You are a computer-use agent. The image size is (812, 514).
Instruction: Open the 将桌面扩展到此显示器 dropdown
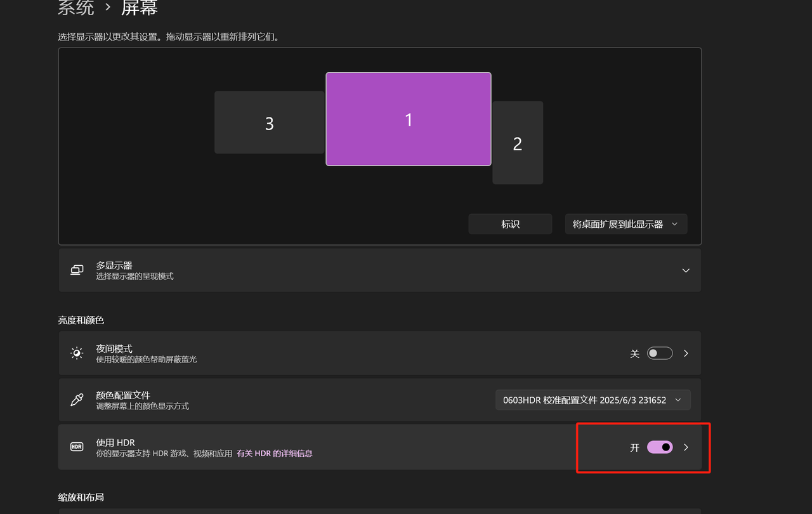pos(625,223)
